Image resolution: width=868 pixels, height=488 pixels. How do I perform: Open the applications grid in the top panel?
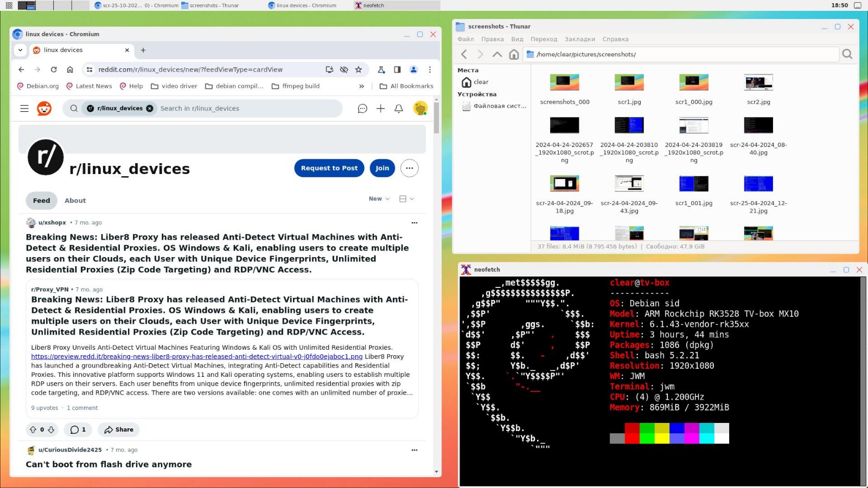click(9, 5)
